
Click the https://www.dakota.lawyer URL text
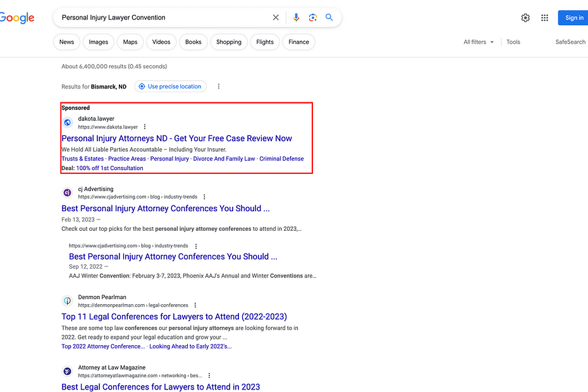[107, 127]
